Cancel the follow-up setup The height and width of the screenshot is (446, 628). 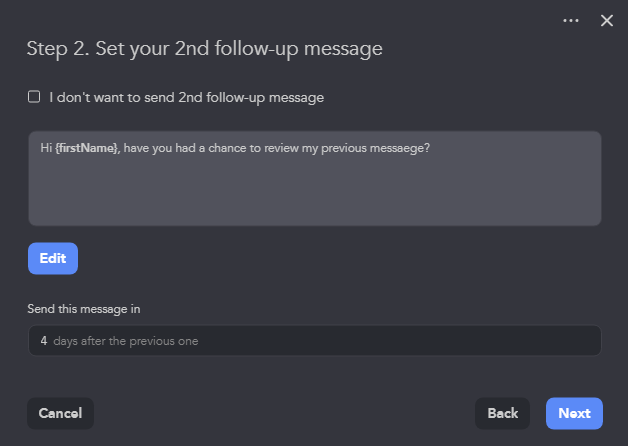pos(60,413)
